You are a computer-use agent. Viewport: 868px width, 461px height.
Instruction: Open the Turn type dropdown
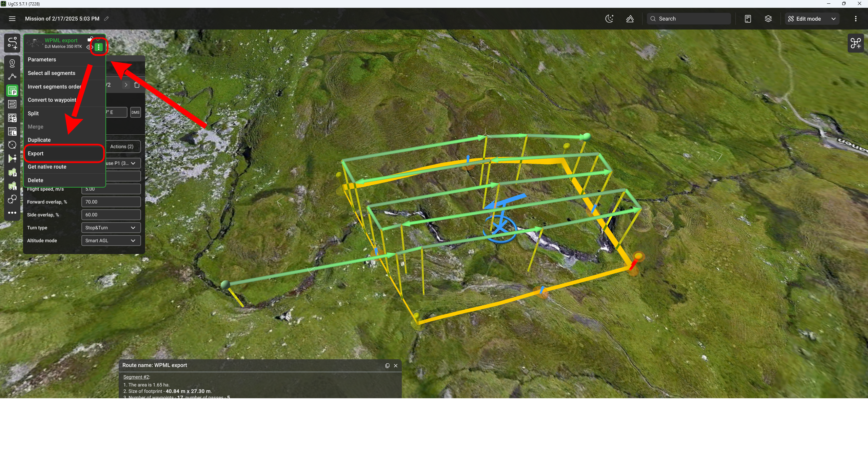[111, 228]
